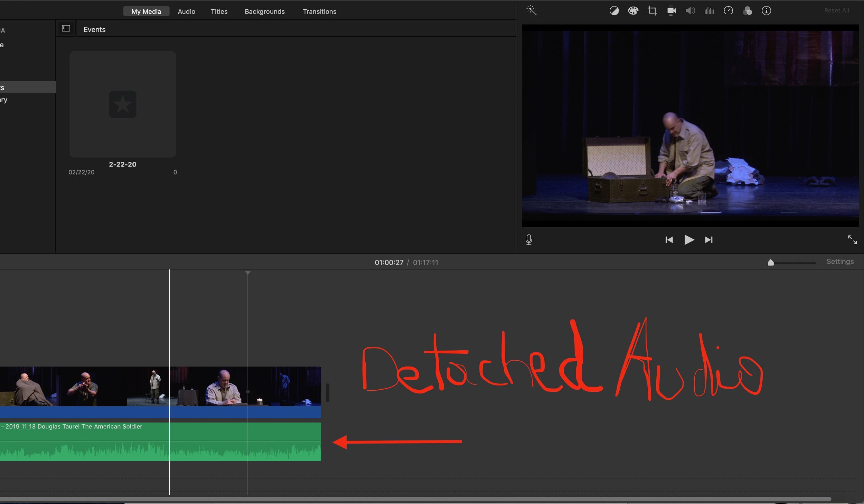The height and width of the screenshot is (504, 864).
Task: Select the cropping tool
Action: [652, 11]
